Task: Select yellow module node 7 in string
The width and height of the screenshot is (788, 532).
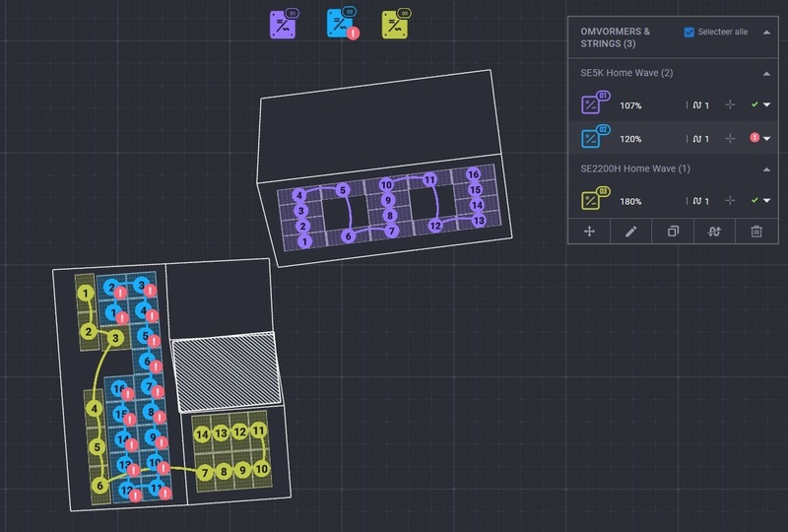Action: (205, 473)
